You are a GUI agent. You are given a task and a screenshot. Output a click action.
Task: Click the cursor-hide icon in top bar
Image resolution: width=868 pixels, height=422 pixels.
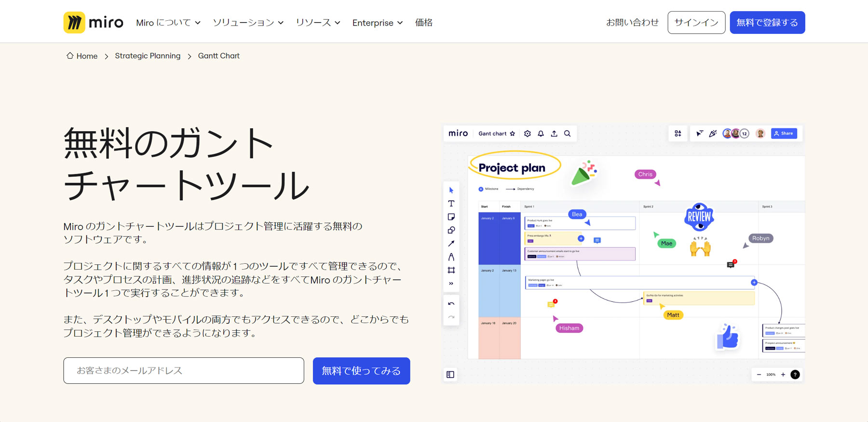699,134
